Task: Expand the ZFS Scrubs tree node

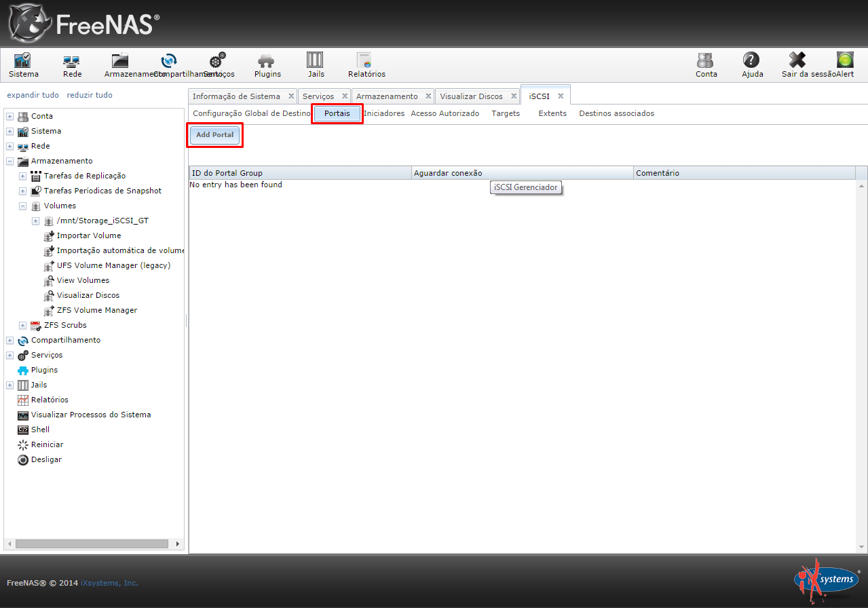Action: 22,326
